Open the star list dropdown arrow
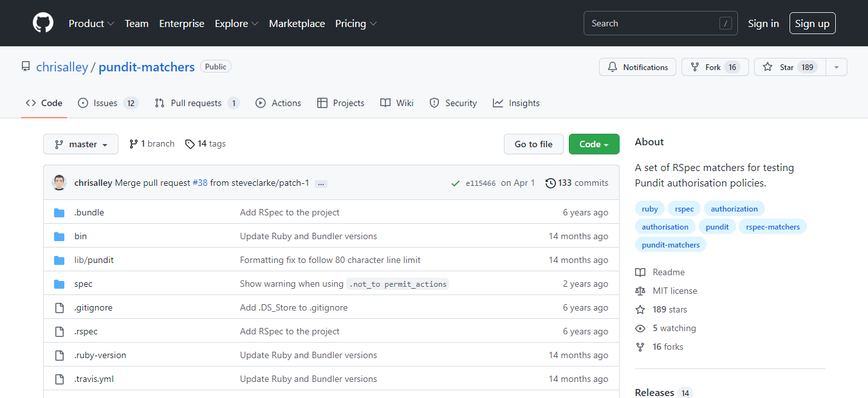The image size is (868, 398). click(836, 67)
